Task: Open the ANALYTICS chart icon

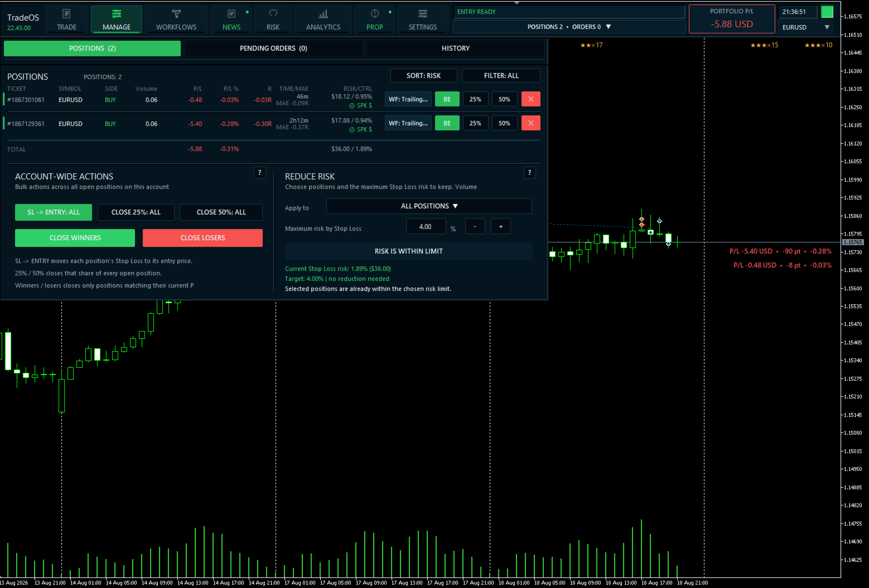Action: tap(324, 13)
